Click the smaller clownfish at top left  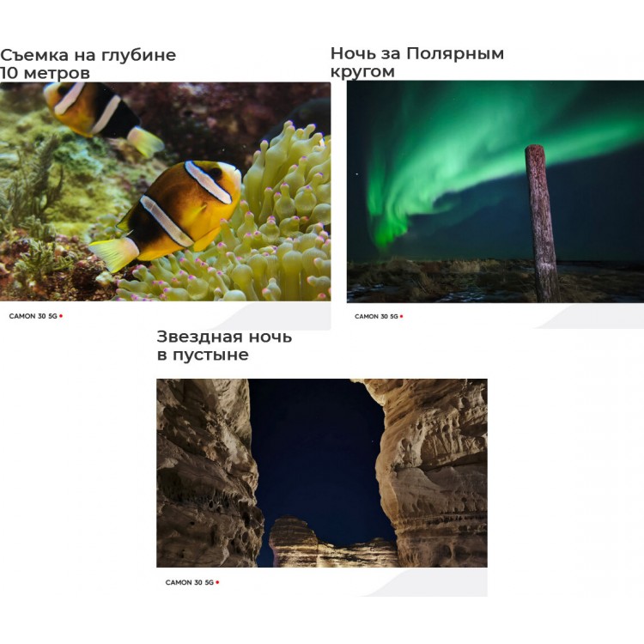click(103, 117)
